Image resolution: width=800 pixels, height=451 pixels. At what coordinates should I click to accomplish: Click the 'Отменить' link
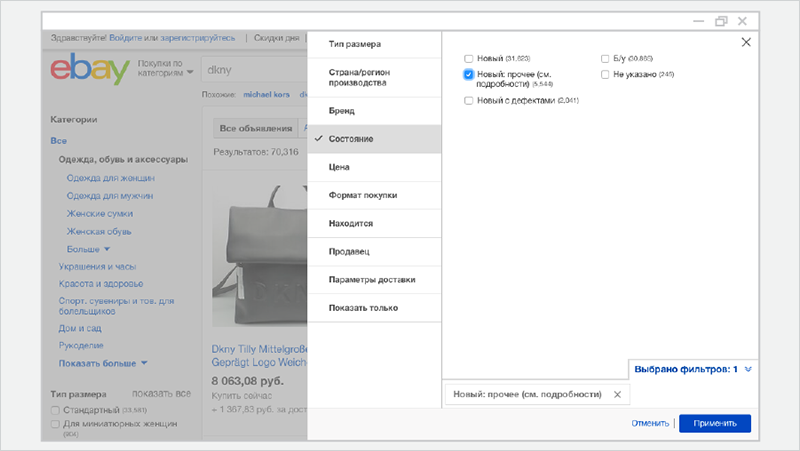pos(650,423)
